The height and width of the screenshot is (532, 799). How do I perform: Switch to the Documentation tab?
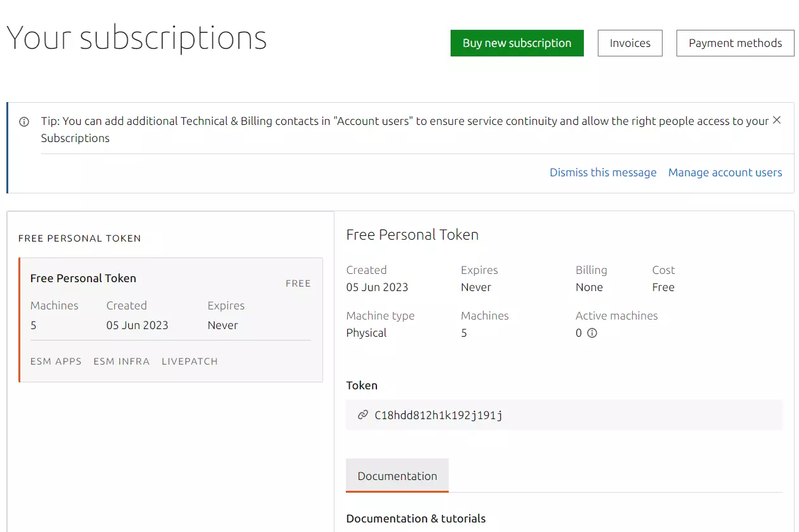pyautogui.click(x=397, y=476)
